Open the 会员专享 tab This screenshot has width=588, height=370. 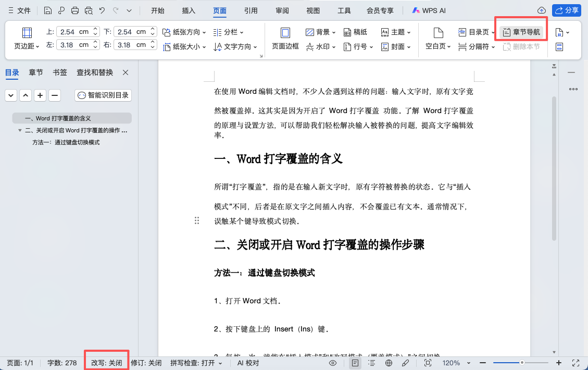click(x=380, y=10)
